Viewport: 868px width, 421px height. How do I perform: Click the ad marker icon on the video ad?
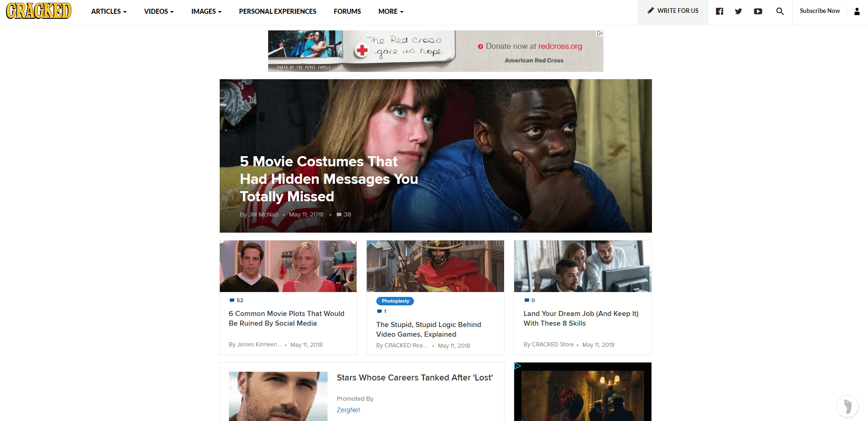click(x=518, y=366)
